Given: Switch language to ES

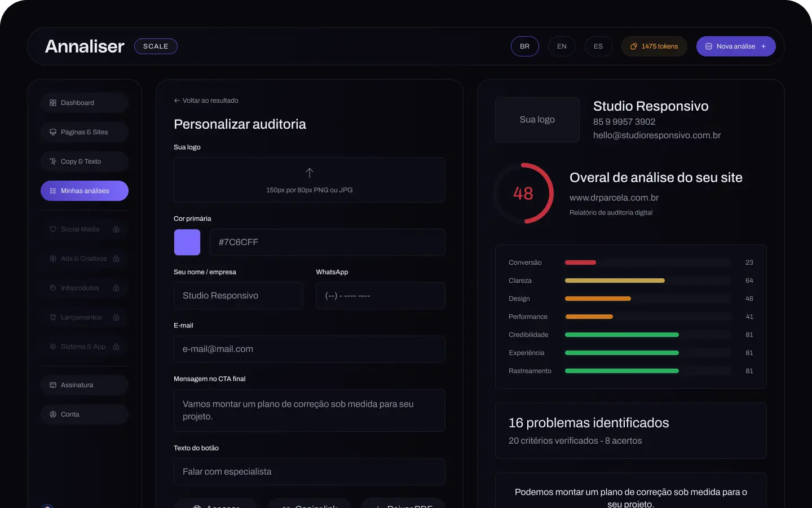Looking at the screenshot, I should coord(598,46).
